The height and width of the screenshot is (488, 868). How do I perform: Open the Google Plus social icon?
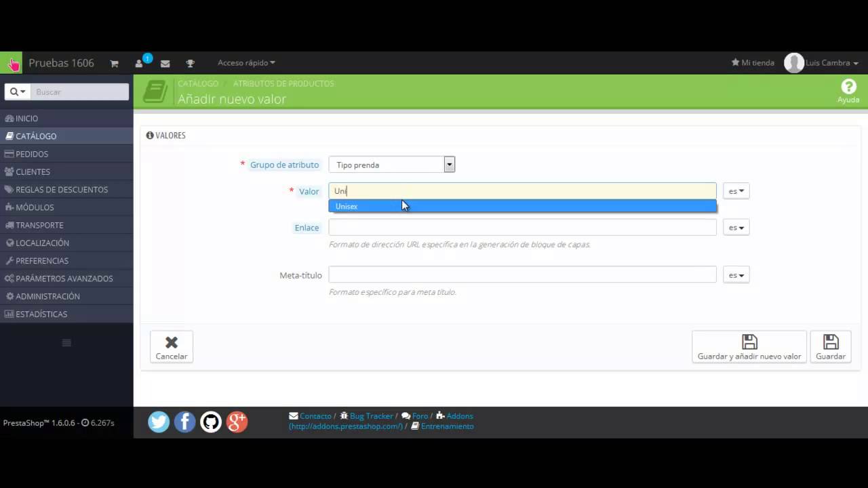point(237,422)
